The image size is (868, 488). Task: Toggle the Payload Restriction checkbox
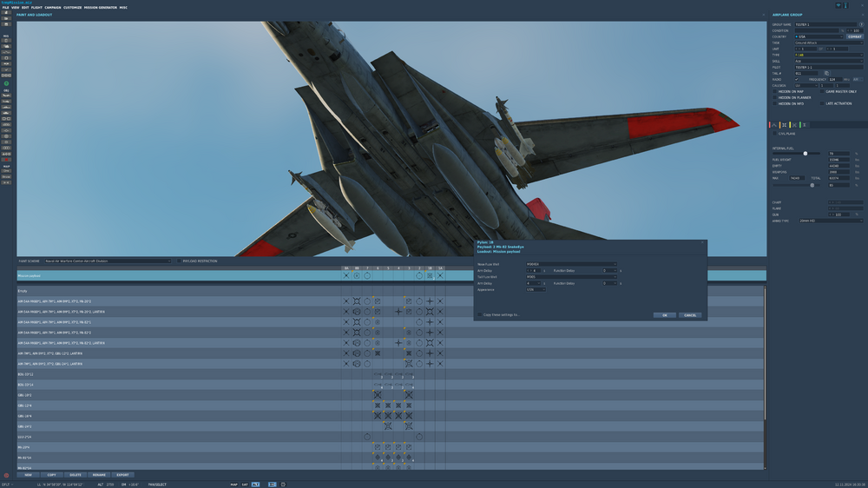tap(179, 260)
